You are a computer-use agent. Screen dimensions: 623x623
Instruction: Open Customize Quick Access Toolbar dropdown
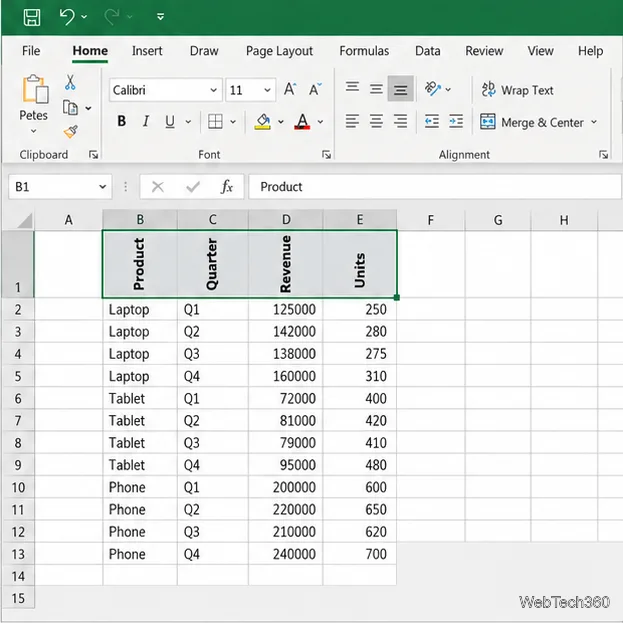(161, 17)
